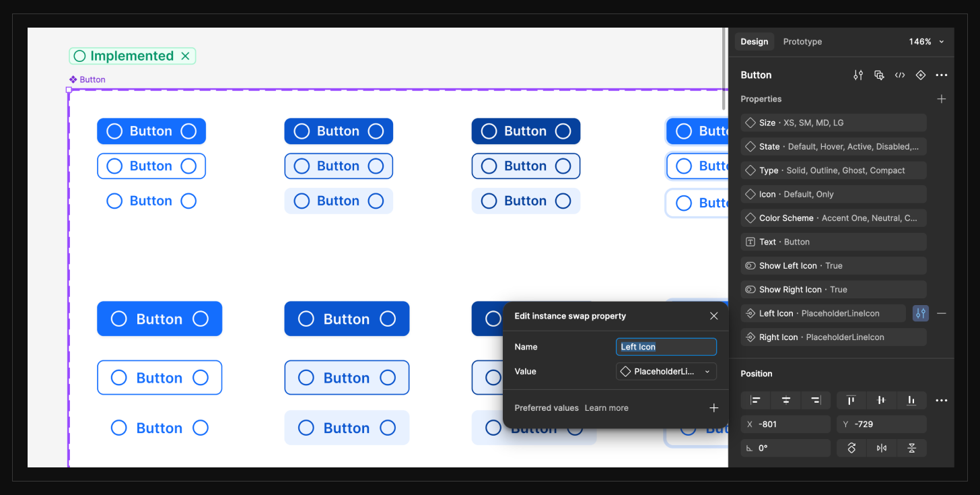Viewport: 980px width, 495px height.
Task: Remove the Implemented tag with its X
Action: (185, 56)
